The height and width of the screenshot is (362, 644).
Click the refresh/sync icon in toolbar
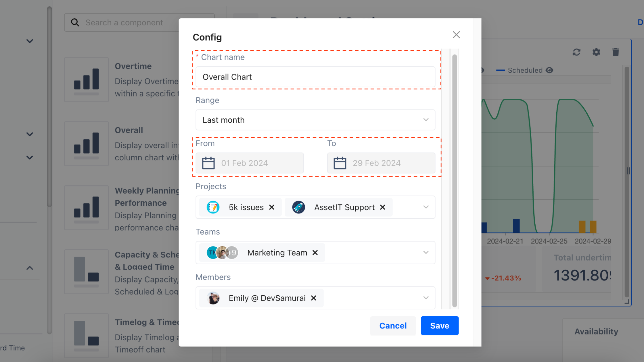577,52
